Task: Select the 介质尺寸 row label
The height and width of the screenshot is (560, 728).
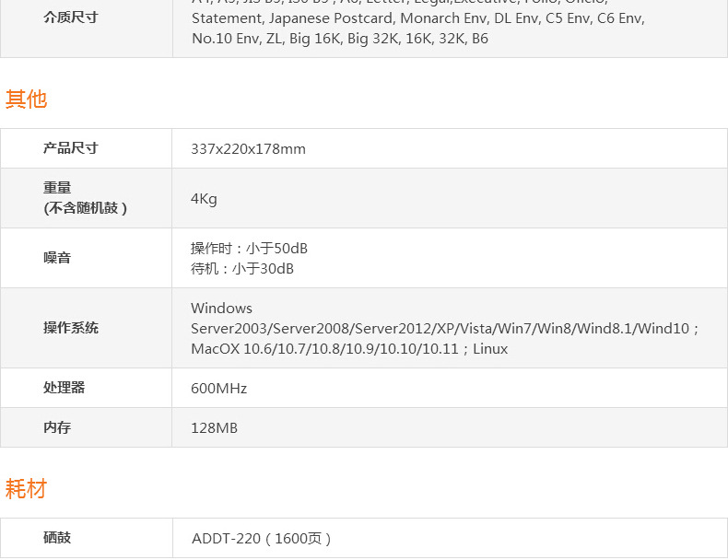Action: coord(71,17)
